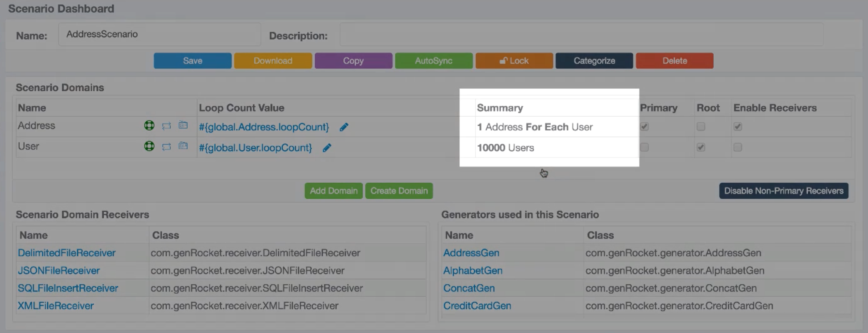868x333 pixels.
Task: Click com.genRocket.receiver.JSONFileReceiver class text
Action: tap(248, 271)
